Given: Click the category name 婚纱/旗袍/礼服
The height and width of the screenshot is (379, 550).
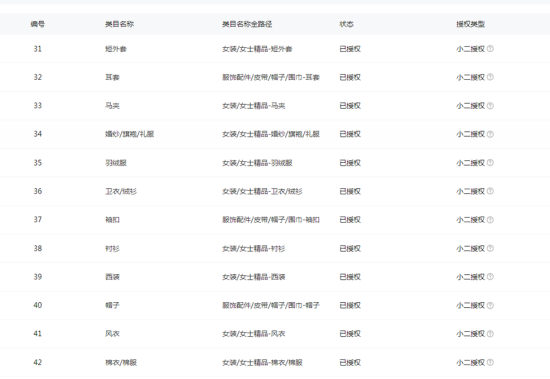Looking at the screenshot, I should pos(129,134).
